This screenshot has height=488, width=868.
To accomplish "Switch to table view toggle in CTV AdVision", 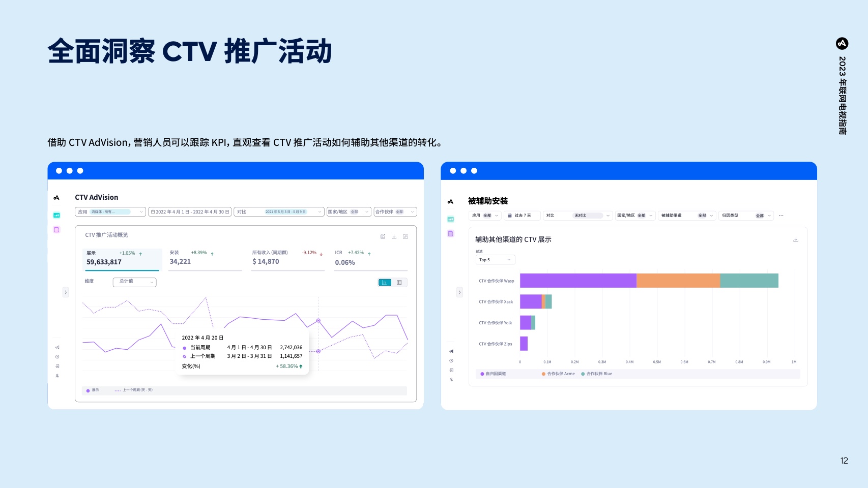I will 399,283.
